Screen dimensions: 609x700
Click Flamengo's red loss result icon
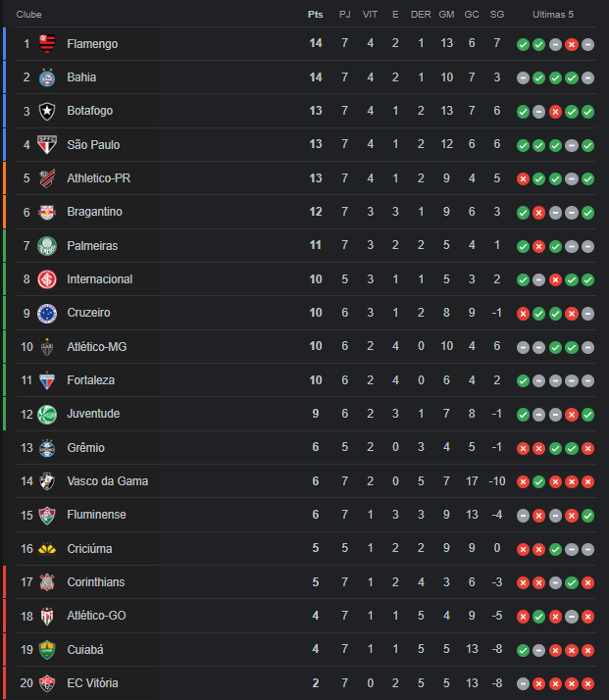click(x=572, y=44)
